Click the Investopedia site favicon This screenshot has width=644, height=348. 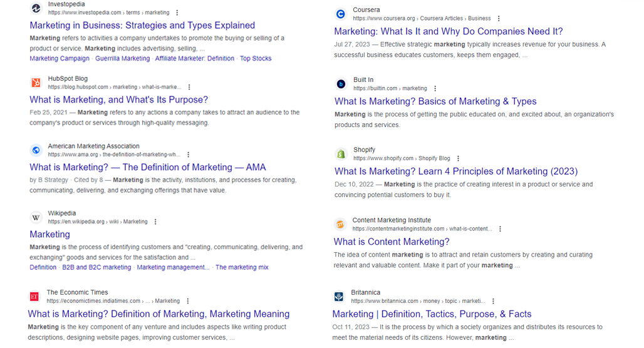click(36, 8)
